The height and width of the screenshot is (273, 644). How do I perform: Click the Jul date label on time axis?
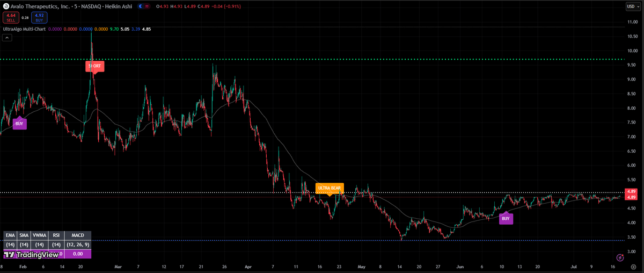tap(574, 266)
